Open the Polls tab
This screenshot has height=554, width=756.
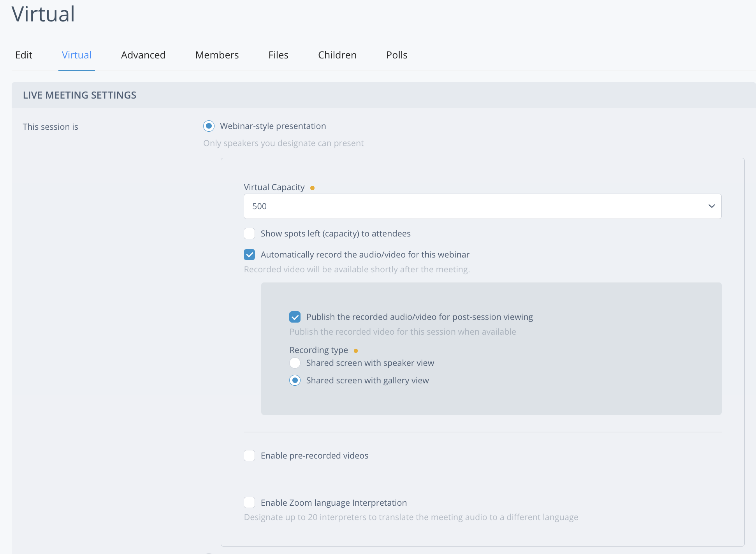coord(397,55)
